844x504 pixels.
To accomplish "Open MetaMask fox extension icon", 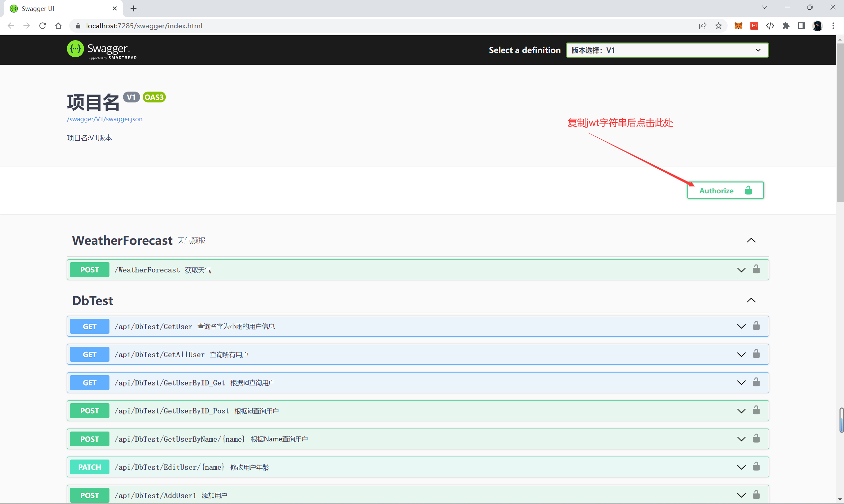I will [x=738, y=26].
